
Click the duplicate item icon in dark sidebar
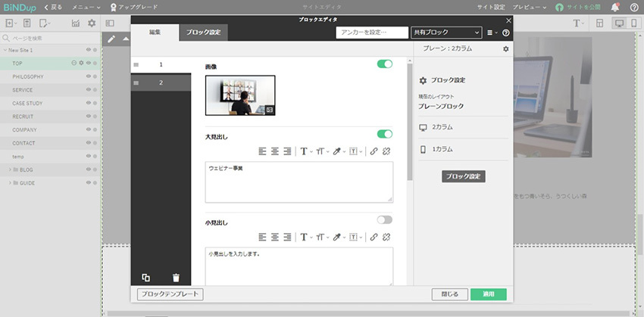[145, 278]
